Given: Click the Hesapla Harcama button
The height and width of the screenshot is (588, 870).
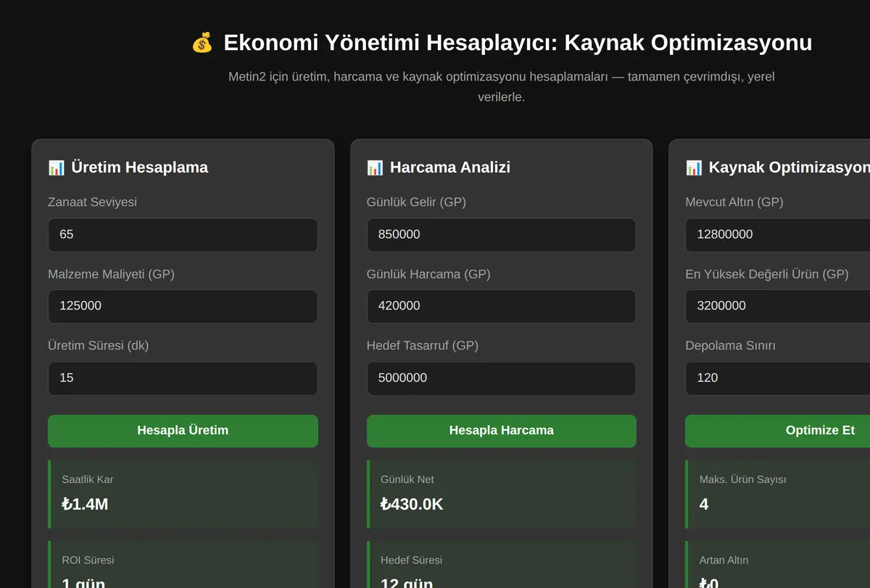Looking at the screenshot, I should tap(501, 431).
